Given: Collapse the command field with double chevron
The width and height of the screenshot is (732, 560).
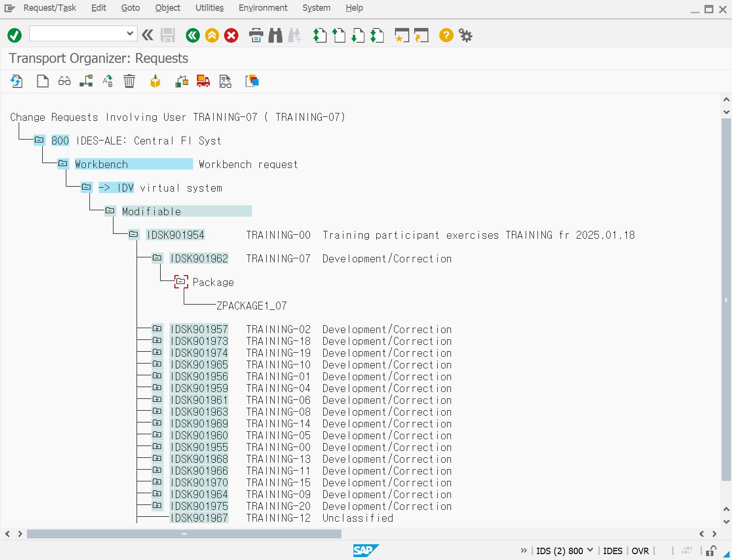Looking at the screenshot, I should click(147, 35).
